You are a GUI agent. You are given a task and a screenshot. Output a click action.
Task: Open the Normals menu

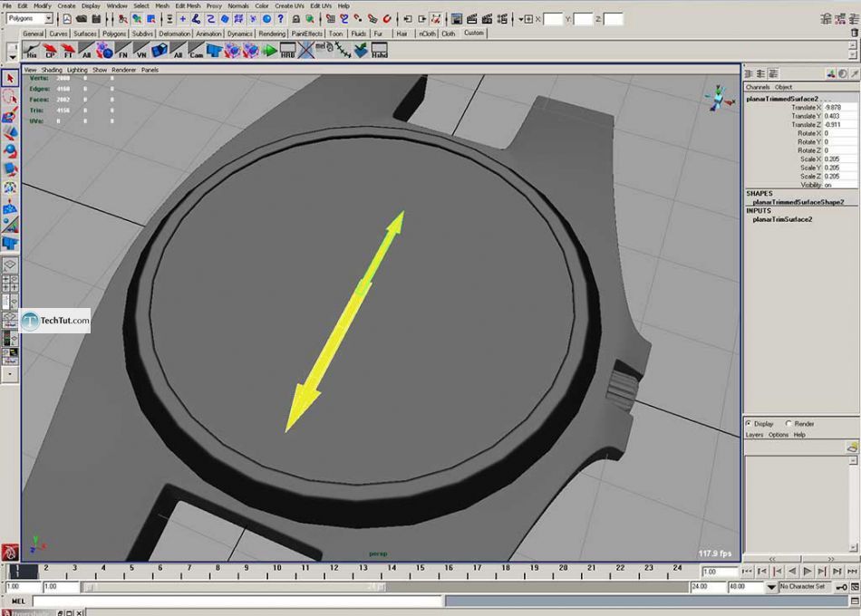(238, 5)
